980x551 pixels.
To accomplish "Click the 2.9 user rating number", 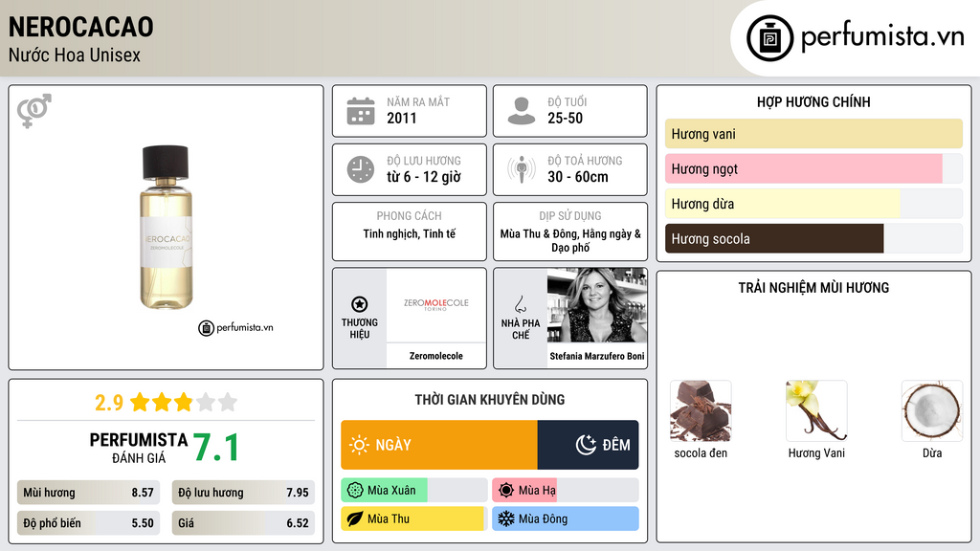I will coord(109,403).
